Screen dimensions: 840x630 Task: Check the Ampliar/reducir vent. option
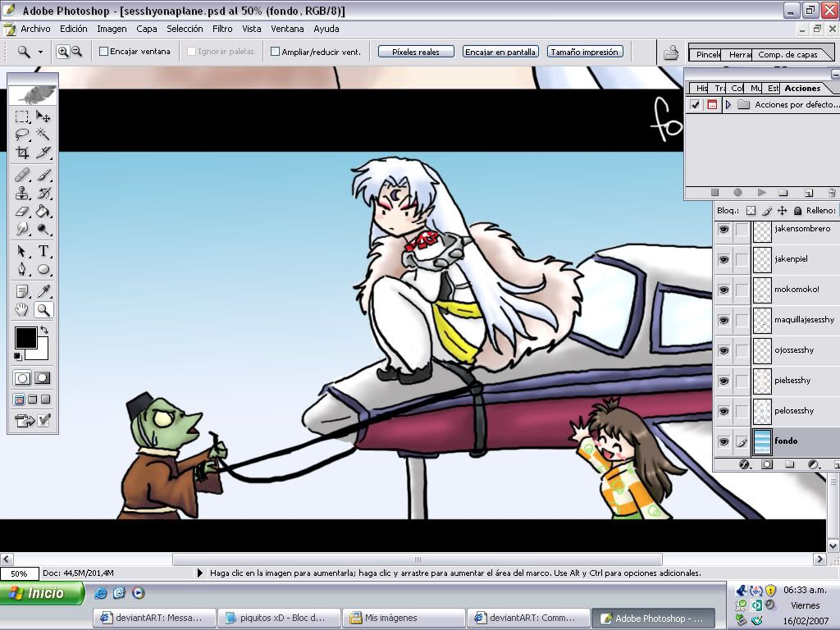tap(276, 52)
